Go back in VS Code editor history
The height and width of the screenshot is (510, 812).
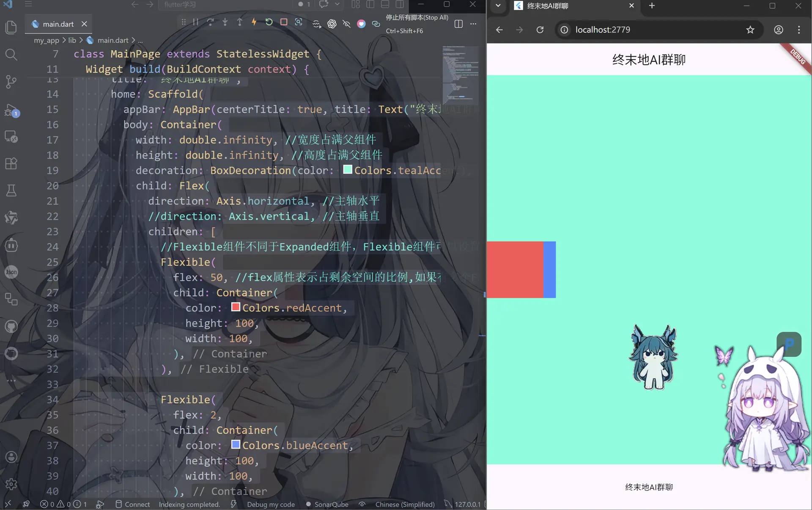tap(135, 4)
